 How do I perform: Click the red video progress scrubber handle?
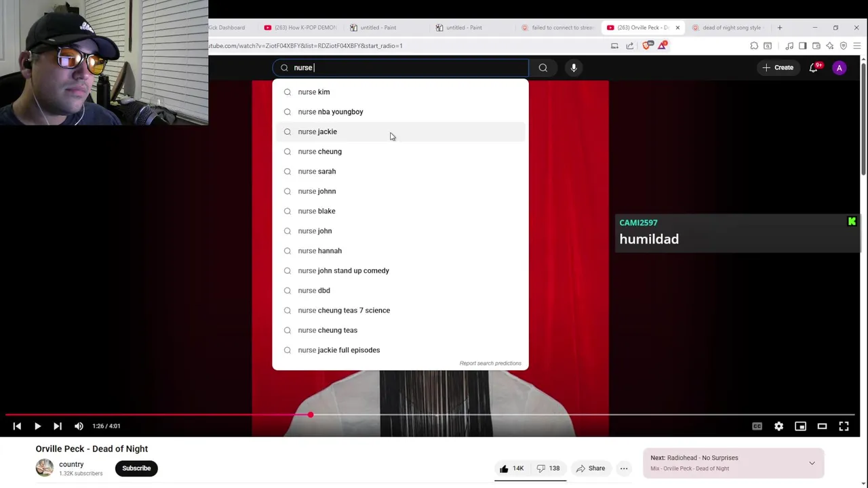pos(311,415)
